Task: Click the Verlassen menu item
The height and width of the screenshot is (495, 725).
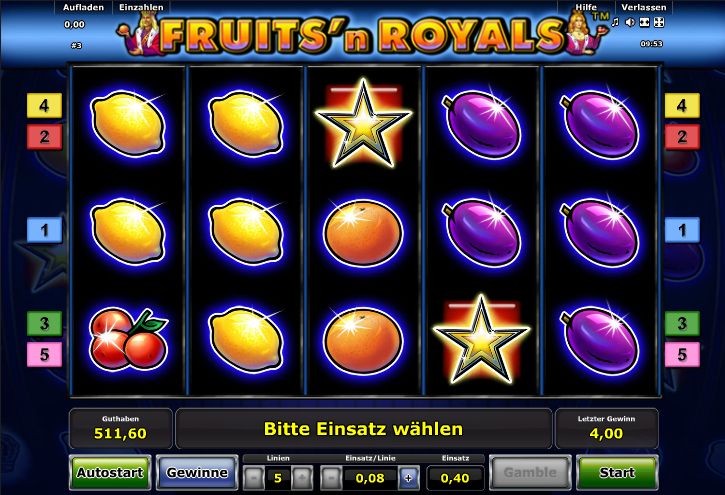Action: coord(644,7)
